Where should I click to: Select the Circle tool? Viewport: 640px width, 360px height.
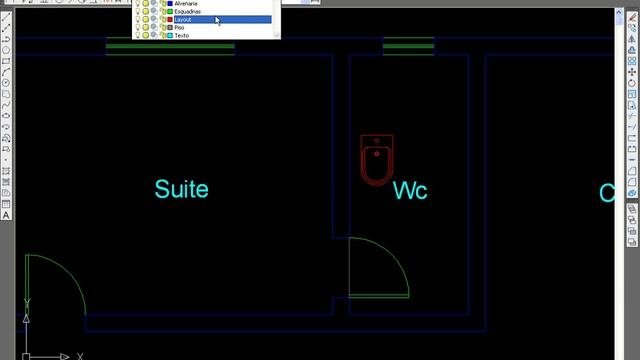(x=6, y=83)
